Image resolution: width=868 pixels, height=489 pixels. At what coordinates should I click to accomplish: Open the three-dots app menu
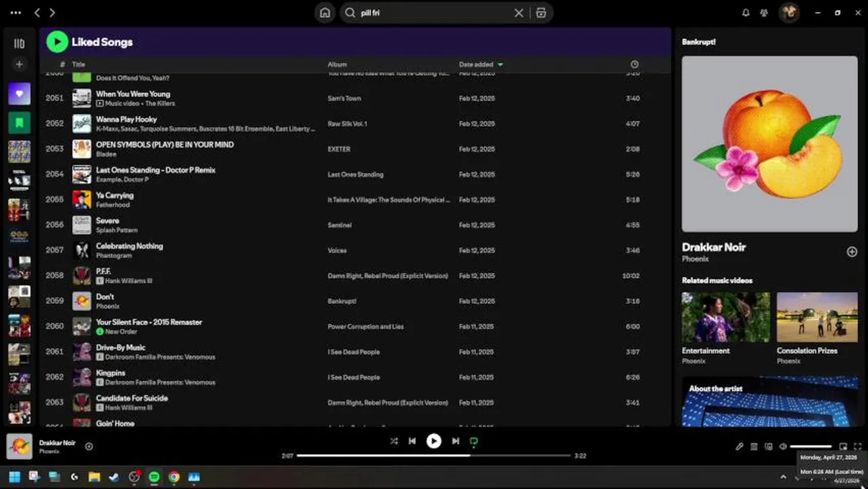coord(16,13)
